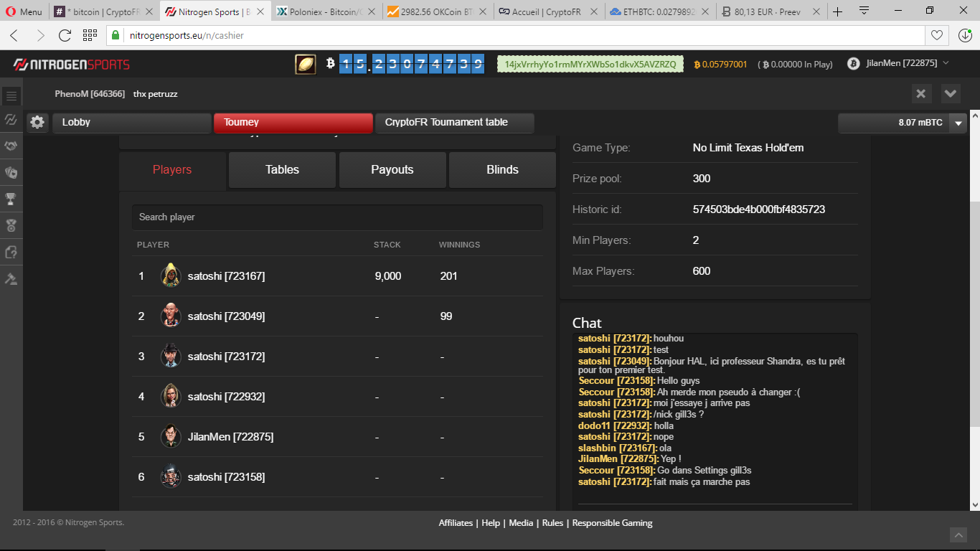This screenshot has width=980, height=551.
Task: Open the Help footer link
Action: click(x=491, y=523)
